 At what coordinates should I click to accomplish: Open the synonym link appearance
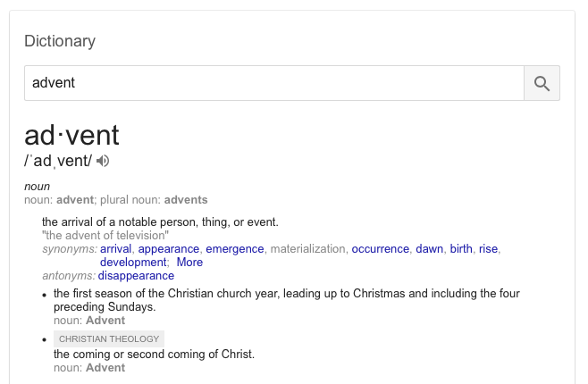pyautogui.click(x=169, y=249)
